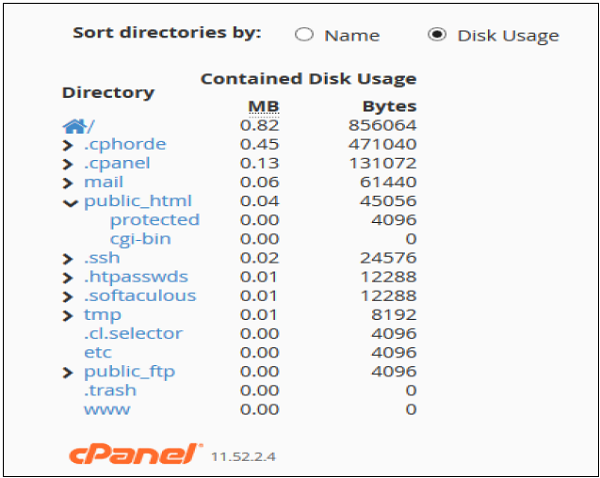Open the www directory link
This screenshot has height=478, width=600.
[x=107, y=410]
